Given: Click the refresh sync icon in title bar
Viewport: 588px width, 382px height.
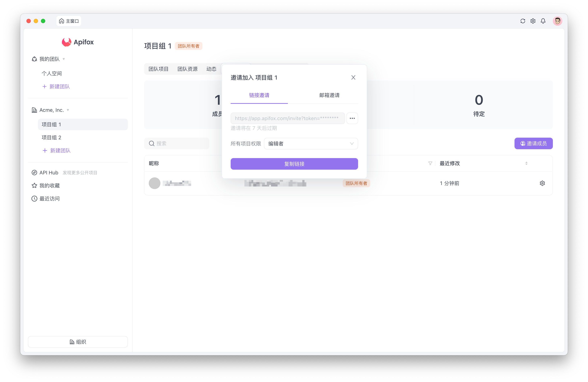Looking at the screenshot, I should [522, 21].
